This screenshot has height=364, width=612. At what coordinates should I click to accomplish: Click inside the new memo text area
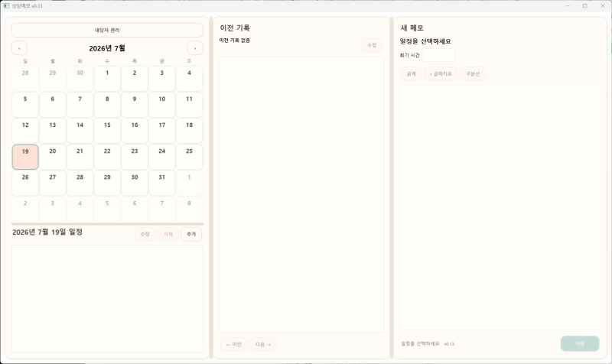[500, 207]
